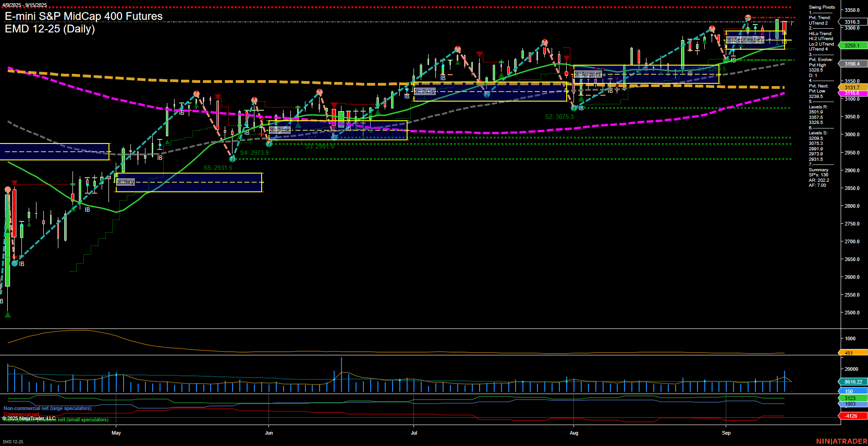The image size is (868, 446).
Task: Select the magenta 3116.6 price marker
Action: click(852, 92)
